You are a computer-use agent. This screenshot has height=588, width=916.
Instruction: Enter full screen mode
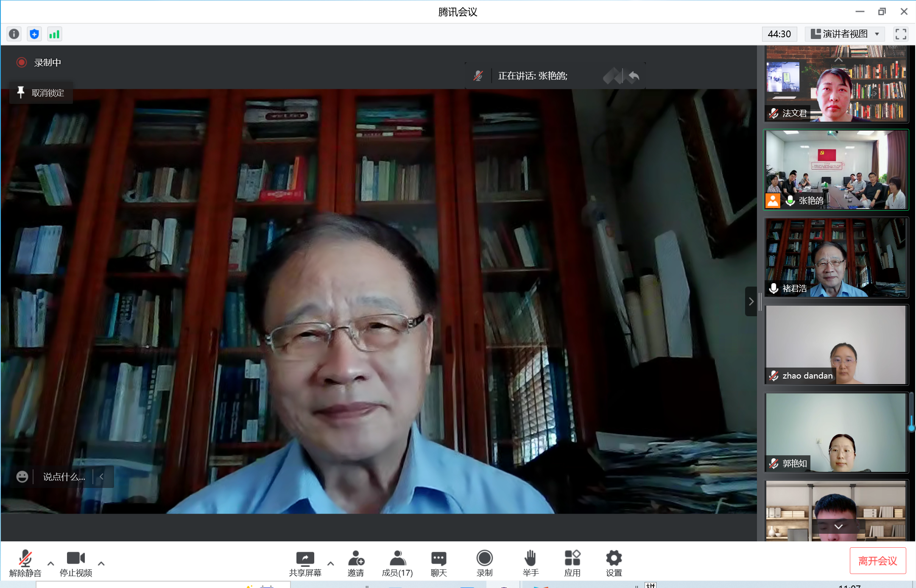900,34
